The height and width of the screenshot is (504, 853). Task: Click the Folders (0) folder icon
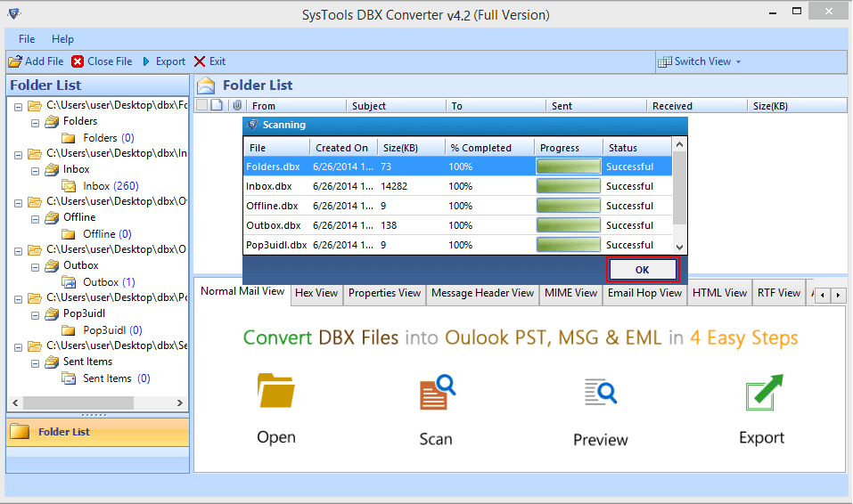pyautogui.click(x=69, y=138)
